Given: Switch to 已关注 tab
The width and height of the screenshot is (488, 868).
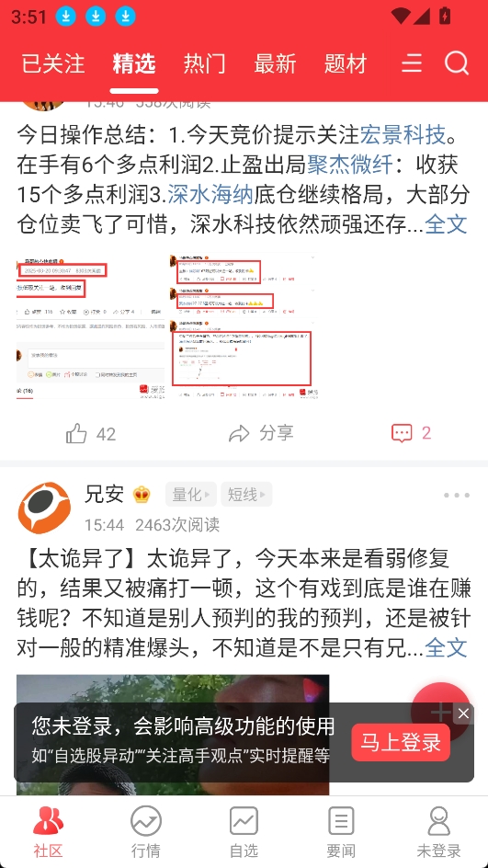Looking at the screenshot, I should [53, 64].
